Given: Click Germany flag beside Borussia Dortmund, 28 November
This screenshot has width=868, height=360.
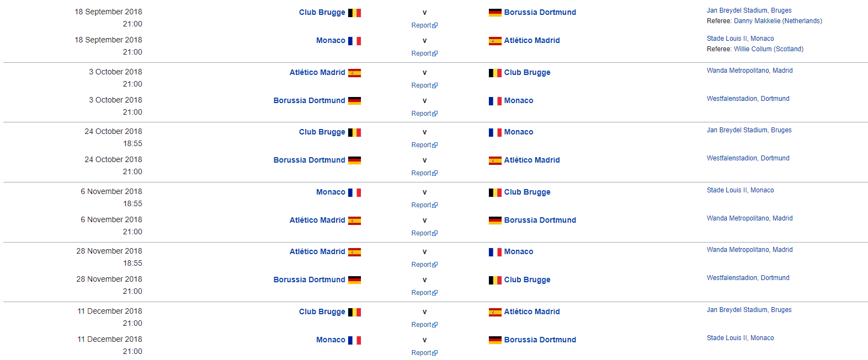Looking at the screenshot, I should click(354, 280).
